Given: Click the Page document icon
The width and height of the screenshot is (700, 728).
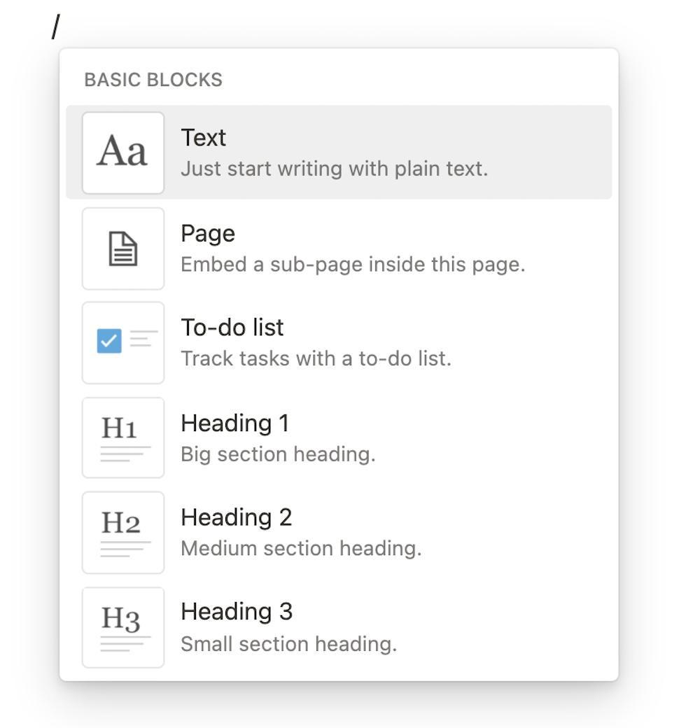Looking at the screenshot, I should pyautogui.click(x=123, y=248).
